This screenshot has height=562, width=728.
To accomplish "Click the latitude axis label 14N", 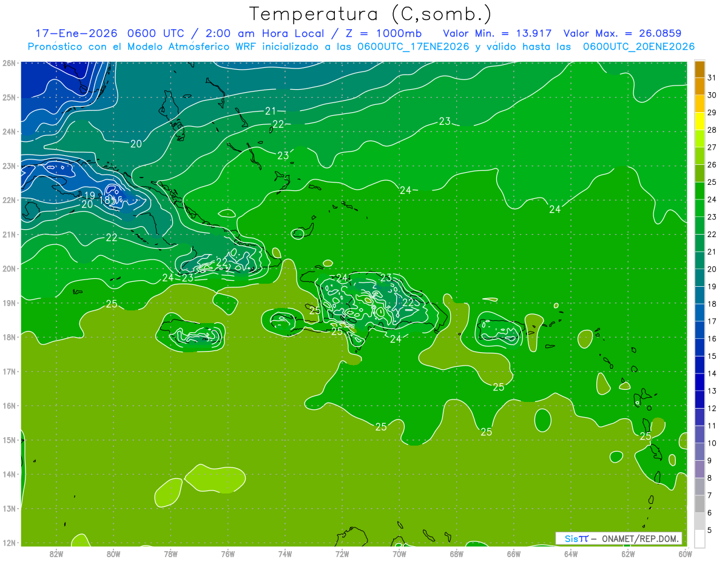I will 9,474.
